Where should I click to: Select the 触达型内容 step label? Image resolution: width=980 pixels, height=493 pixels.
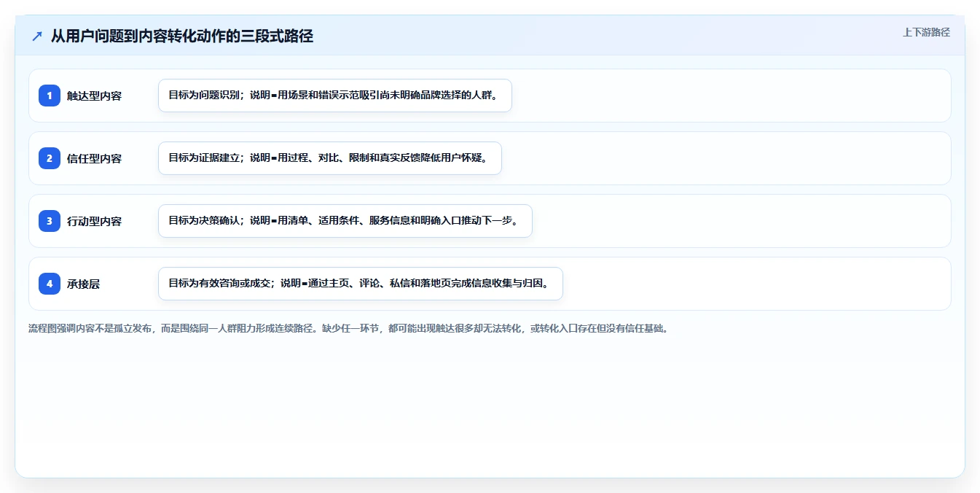tap(94, 96)
